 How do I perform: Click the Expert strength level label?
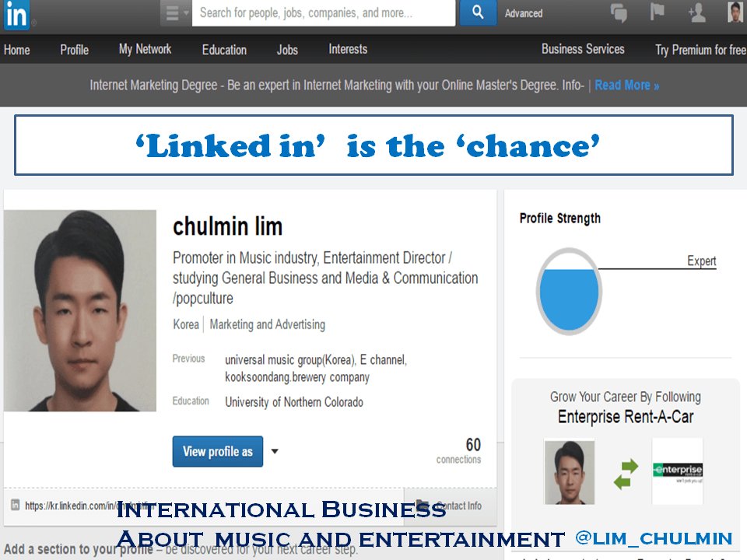(701, 261)
